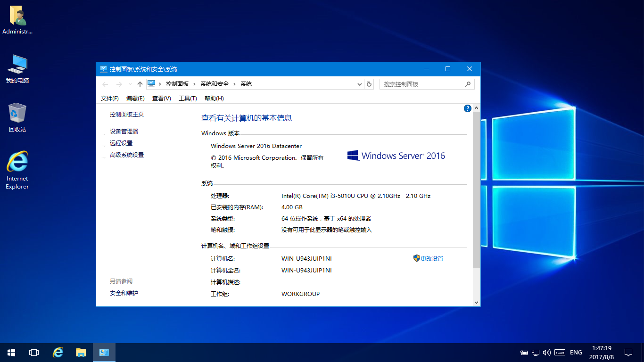
Task: Open 设备管理器 link
Action: [x=124, y=132]
